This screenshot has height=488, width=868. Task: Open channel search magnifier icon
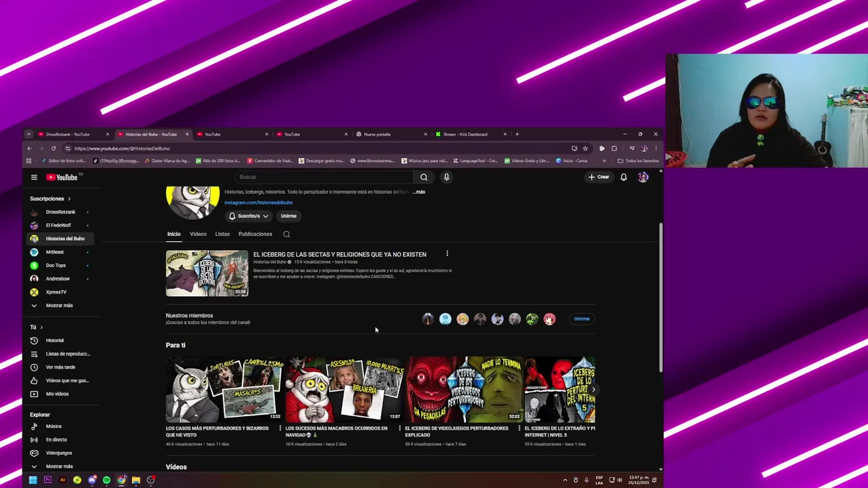tap(287, 234)
